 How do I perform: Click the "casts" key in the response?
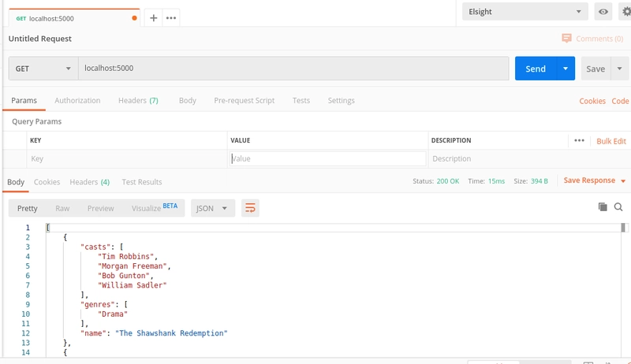(x=95, y=247)
